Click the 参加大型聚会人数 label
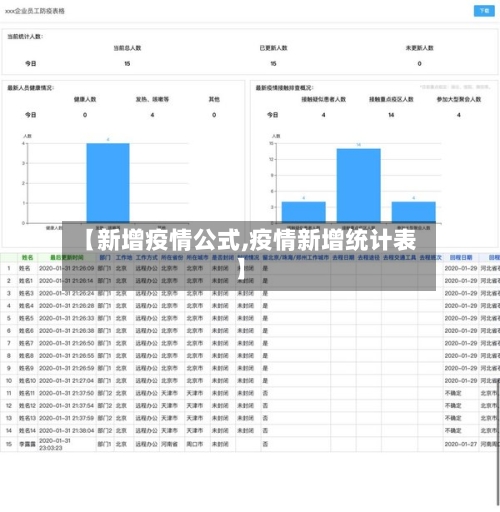Viewport: 500px width, 512px height. pyautogui.click(x=459, y=99)
